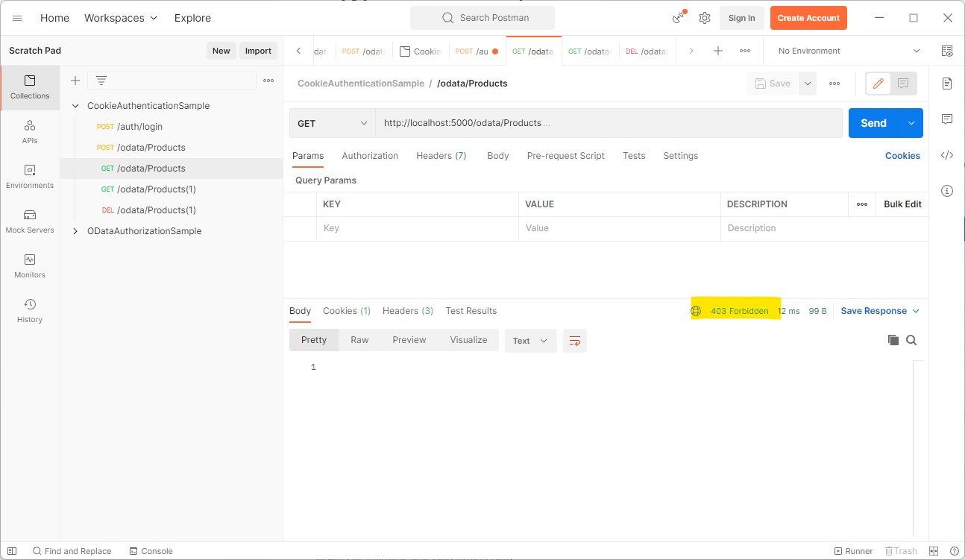This screenshot has height=560, width=965.
Task: Open the Environments sidebar panel
Action: click(x=30, y=177)
